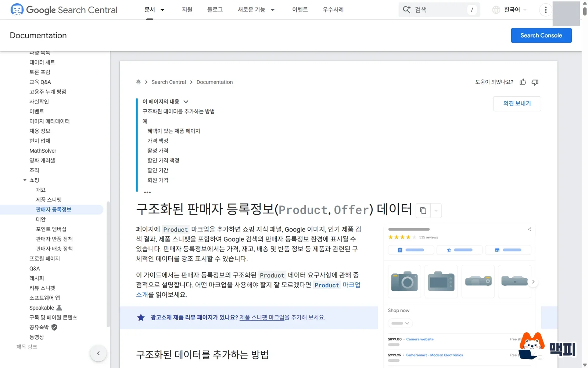
Task: Click the shield icon next to 공유숙박
Action: tap(54, 327)
